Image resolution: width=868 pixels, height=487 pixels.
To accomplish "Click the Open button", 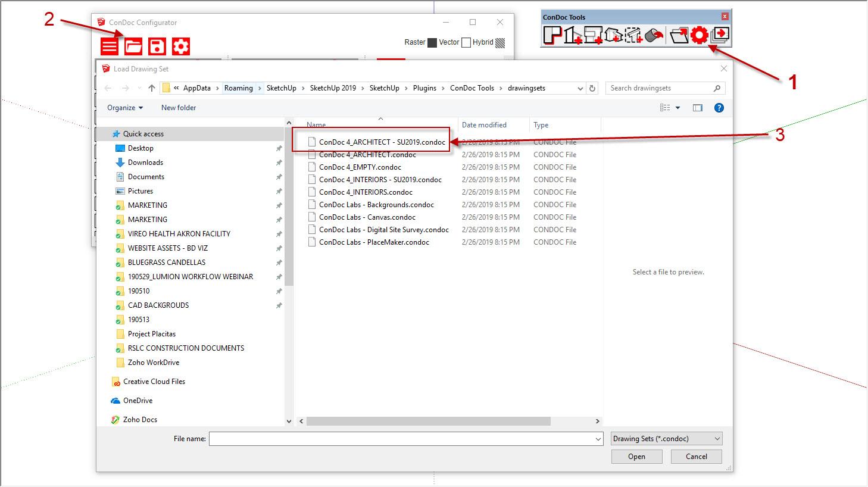I will click(x=636, y=457).
